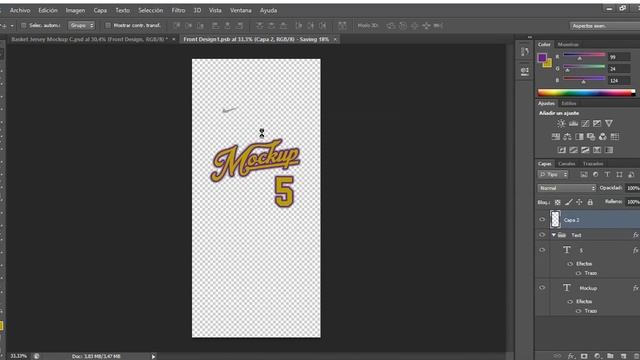Screen dimensions: 640x360
Task: Add a layer mask button
Action: pos(584,356)
